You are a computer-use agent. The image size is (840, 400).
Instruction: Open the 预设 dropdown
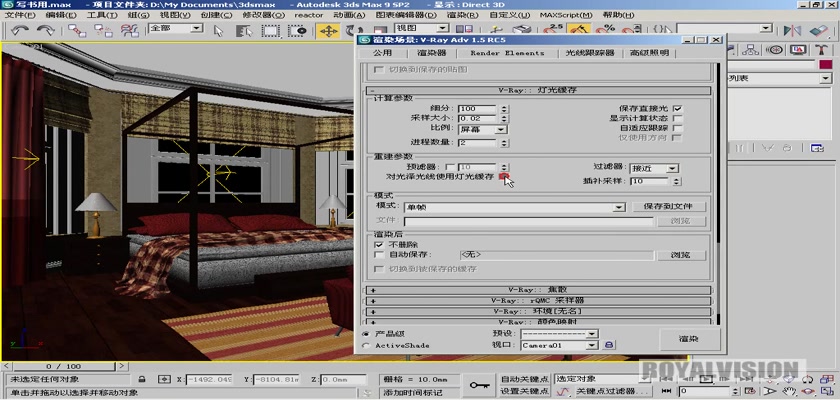(559, 334)
